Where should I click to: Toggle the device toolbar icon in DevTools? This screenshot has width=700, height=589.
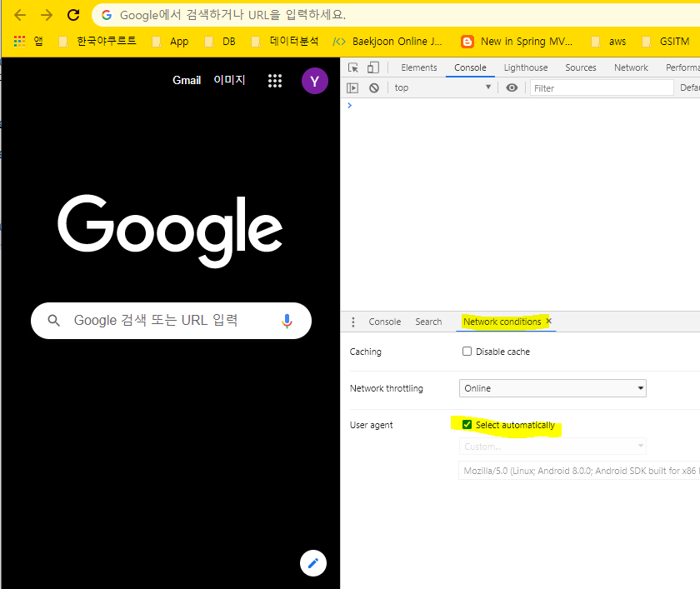[x=373, y=67]
